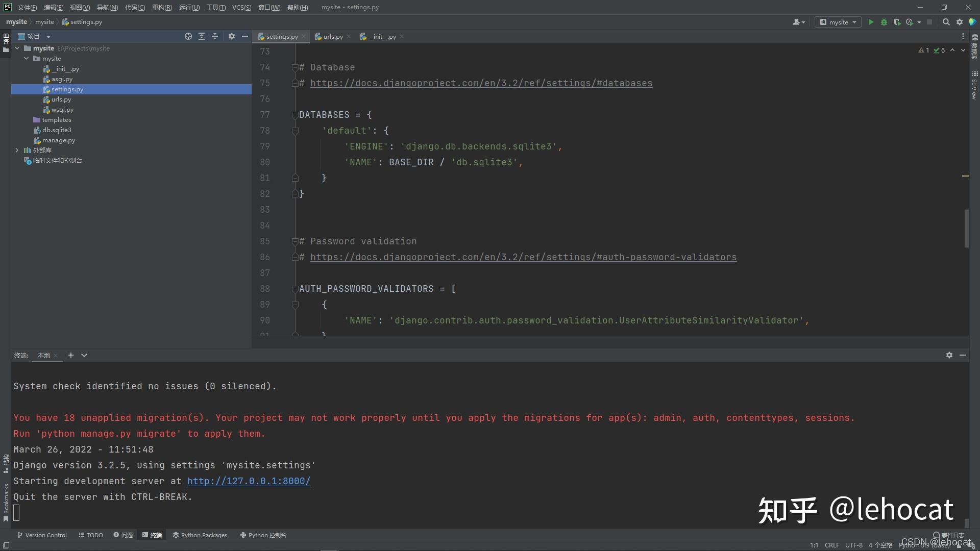Collapse the inner mysite folder in the tree
This screenshot has height=551, width=980.
coord(27,59)
